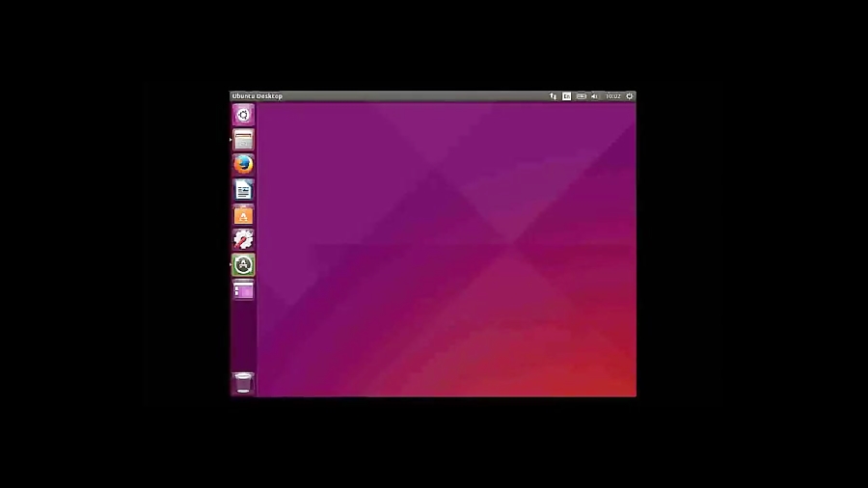Start the Software Updater app

(x=243, y=264)
